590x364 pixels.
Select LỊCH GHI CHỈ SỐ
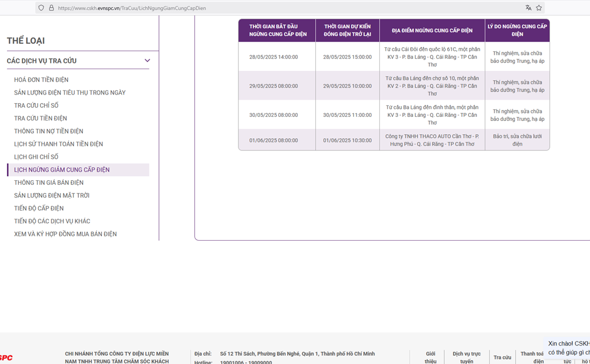[36, 157]
